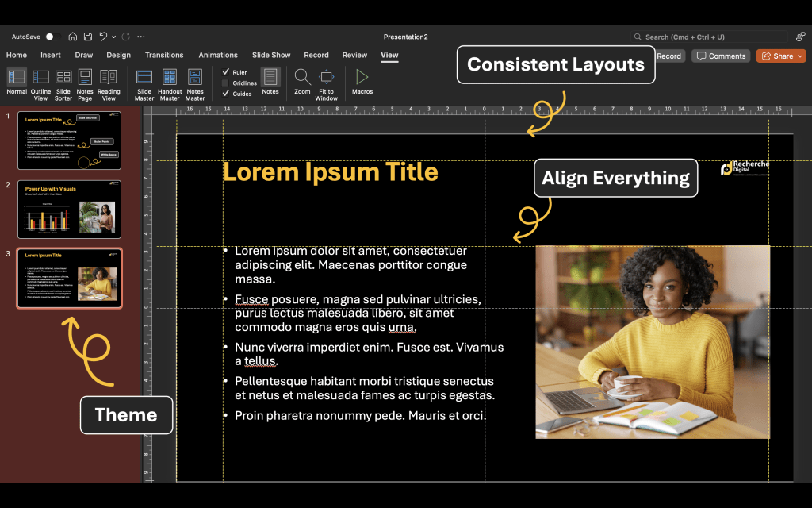Open the Share dropdown menu
The height and width of the screenshot is (508, 812).
click(800, 56)
